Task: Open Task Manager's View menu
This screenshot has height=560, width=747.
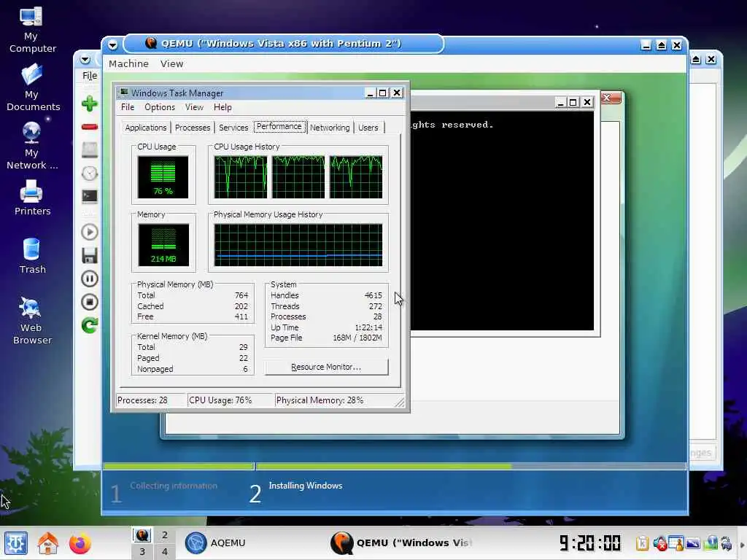Action: [194, 107]
